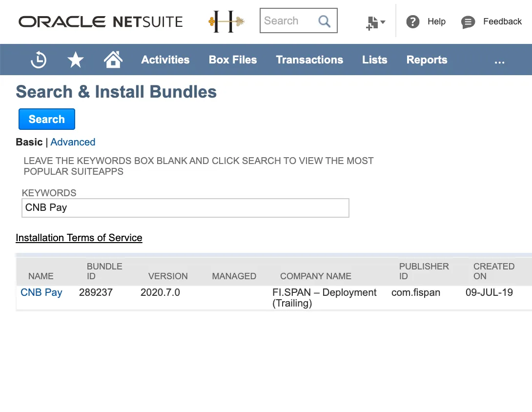Open the Reports menu
Viewport: 532px width, 412px height.
pyautogui.click(x=427, y=60)
